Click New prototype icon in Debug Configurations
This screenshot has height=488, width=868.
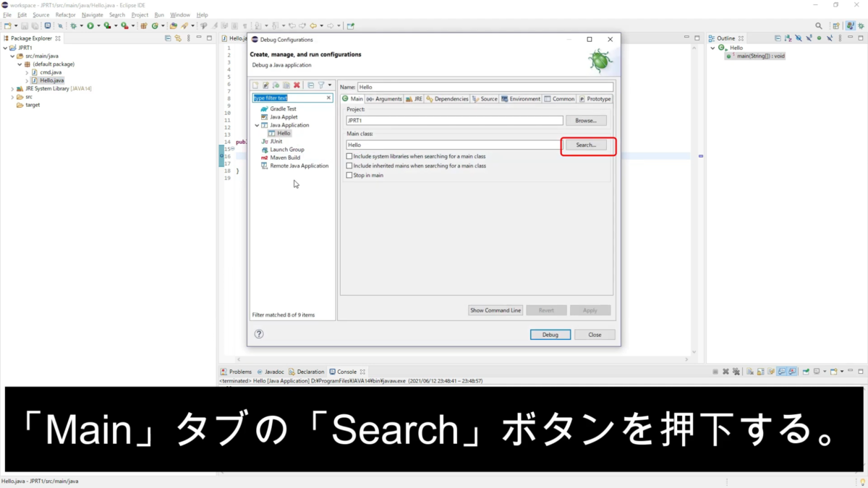pyautogui.click(x=265, y=85)
